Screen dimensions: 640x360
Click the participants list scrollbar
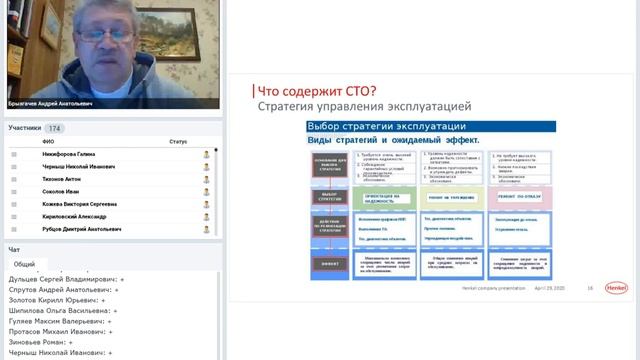point(216,192)
